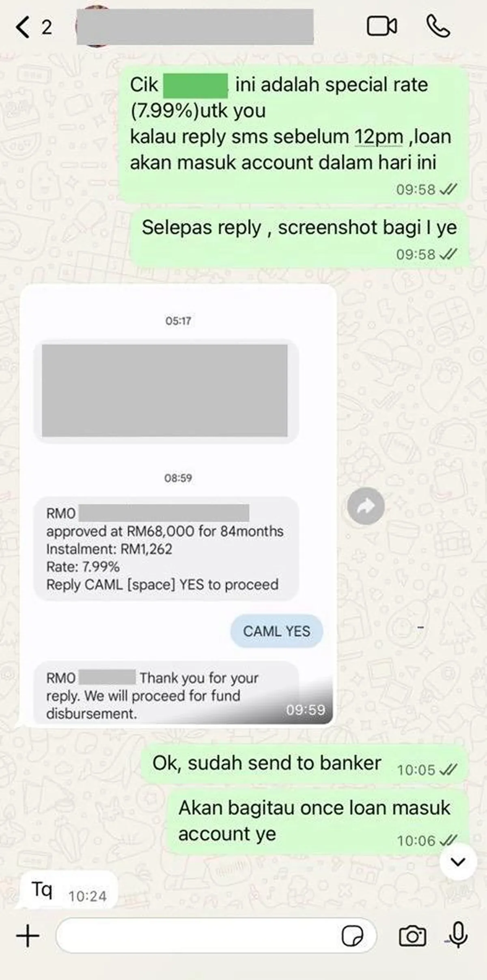The width and height of the screenshot is (487, 980).
Task: Open the contact info header
Action: 195,27
